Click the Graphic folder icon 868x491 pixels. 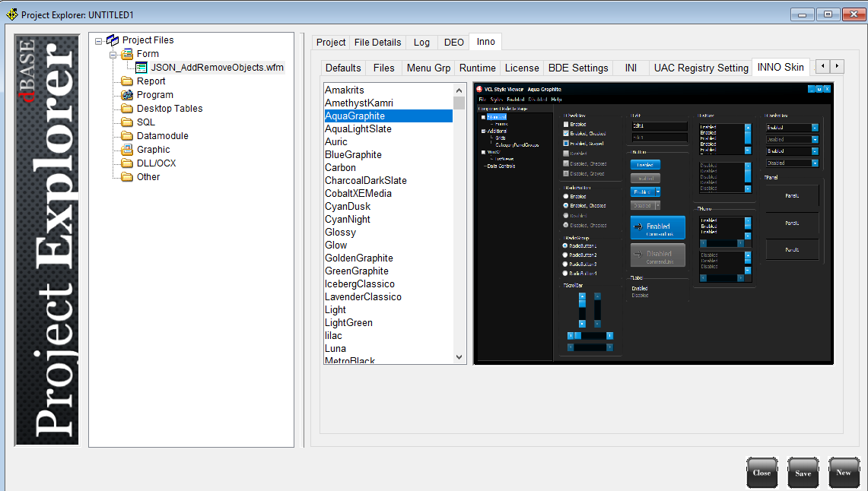click(127, 149)
